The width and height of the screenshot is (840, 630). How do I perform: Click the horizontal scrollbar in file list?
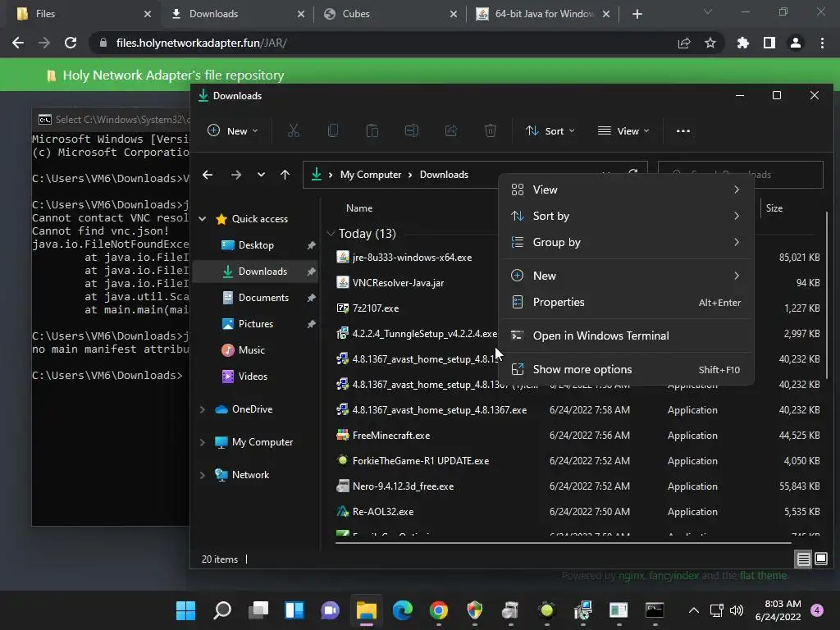pyautogui.click(x=563, y=543)
